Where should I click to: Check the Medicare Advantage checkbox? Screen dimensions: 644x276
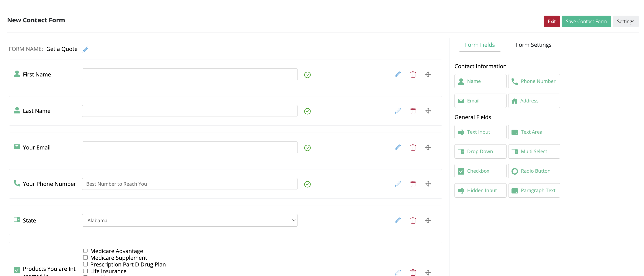pos(85,250)
